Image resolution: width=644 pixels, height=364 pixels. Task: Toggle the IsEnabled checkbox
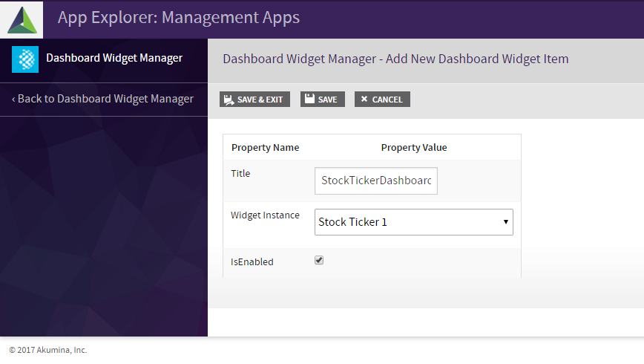(319, 261)
